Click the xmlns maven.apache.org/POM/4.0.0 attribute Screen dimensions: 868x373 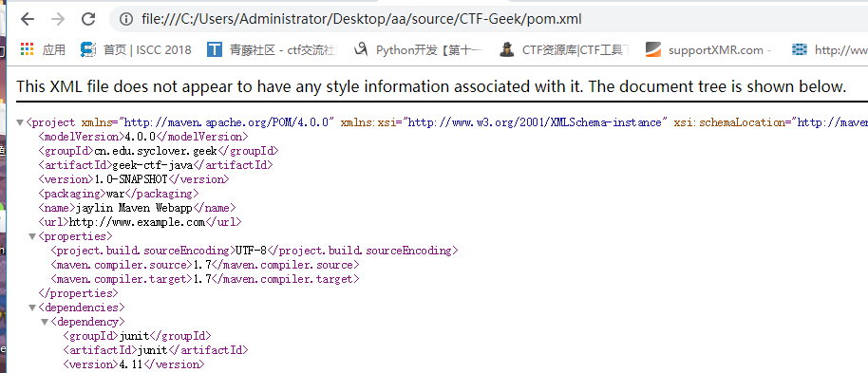(x=209, y=122)
